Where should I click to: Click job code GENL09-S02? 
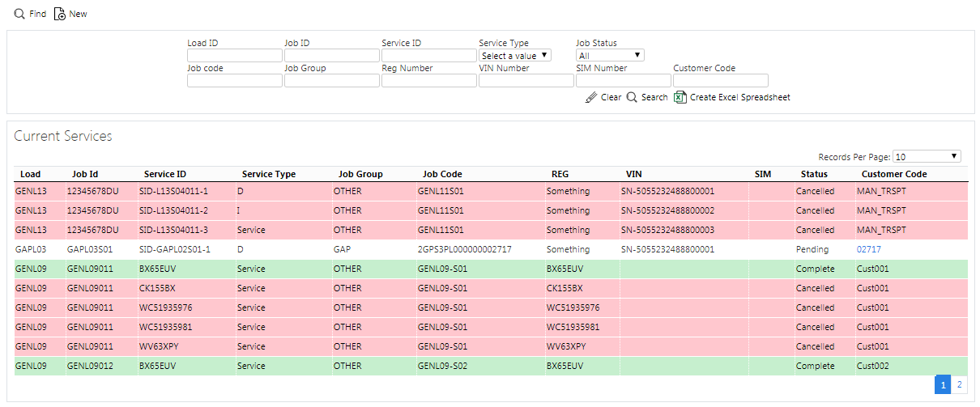pyautogui.click(x=442, y=366)
